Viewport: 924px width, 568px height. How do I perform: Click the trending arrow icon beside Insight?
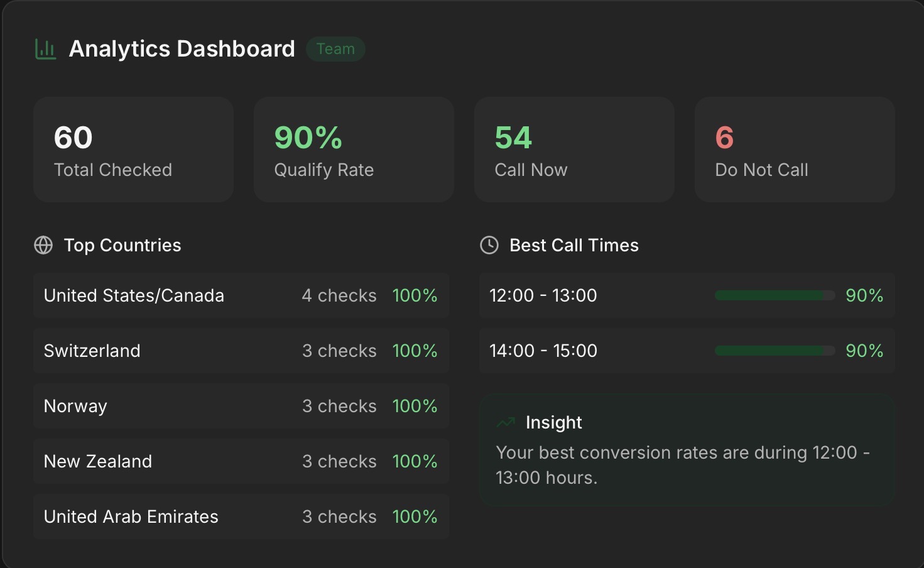pos(506,422)
